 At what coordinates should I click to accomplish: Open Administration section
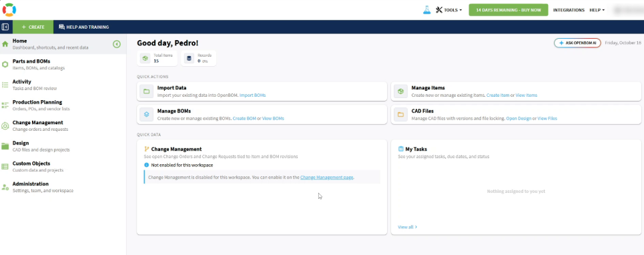tap(63, 187)
